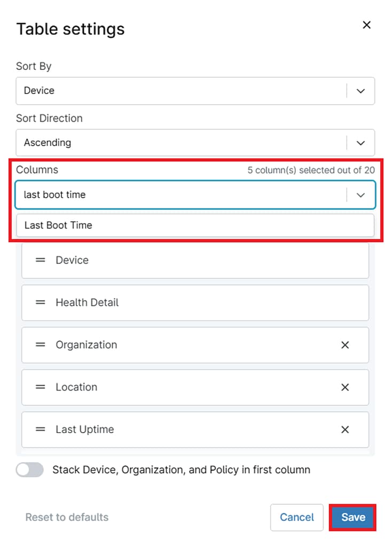The height and width of the screenshot is (547, 392).
Task: Remove the Last Uptime column
Action: pos(345,429)
